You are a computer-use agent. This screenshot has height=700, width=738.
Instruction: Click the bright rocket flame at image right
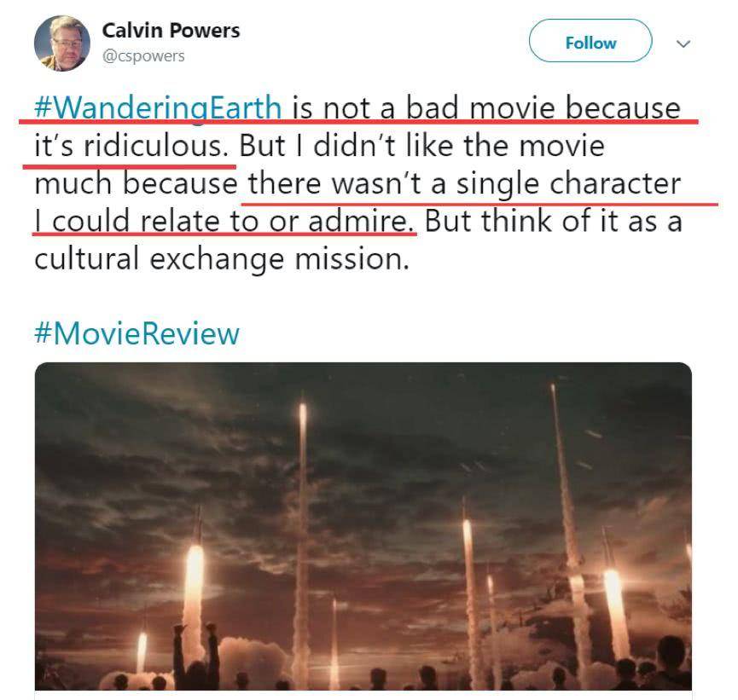click(x=614, y=598)
